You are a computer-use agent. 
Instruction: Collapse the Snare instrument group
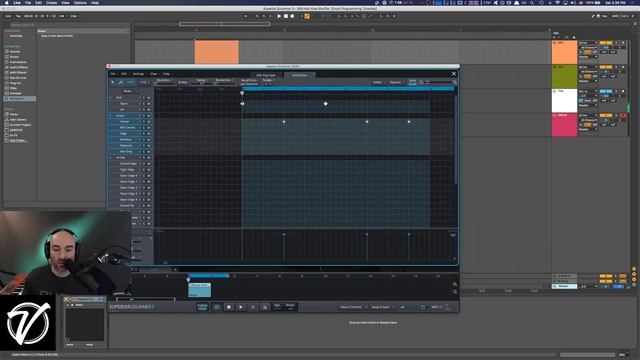pos(110,116)
